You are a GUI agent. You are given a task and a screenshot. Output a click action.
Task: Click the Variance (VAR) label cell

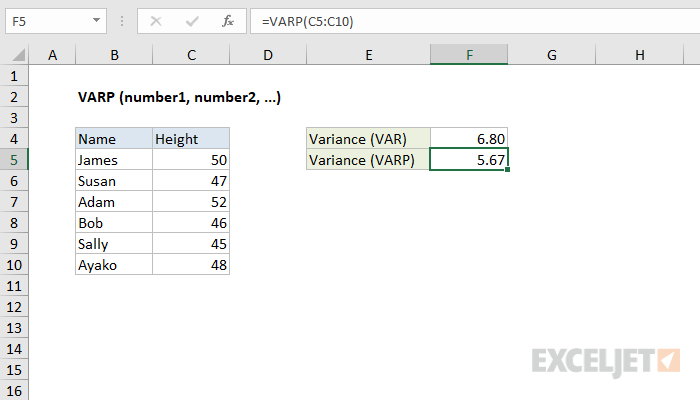(368, 139)
